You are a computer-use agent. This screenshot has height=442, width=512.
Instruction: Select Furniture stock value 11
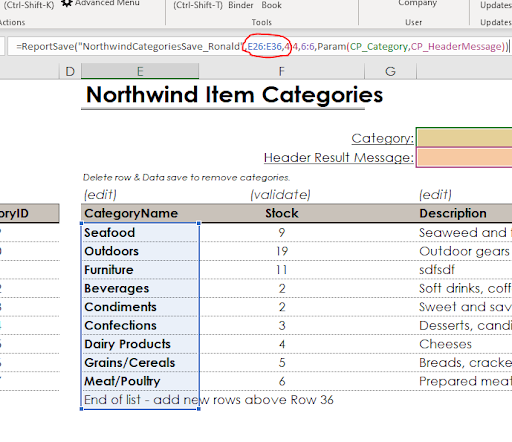282,270
